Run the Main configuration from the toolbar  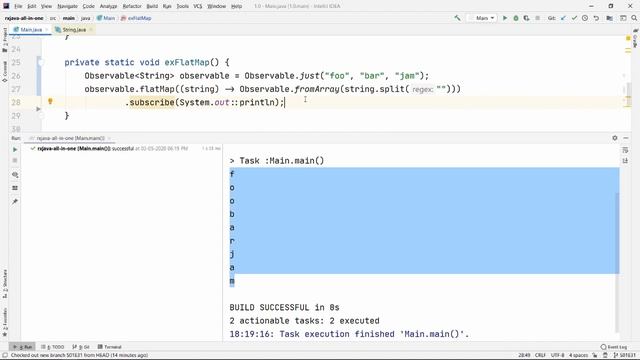(x=505, y=18)
